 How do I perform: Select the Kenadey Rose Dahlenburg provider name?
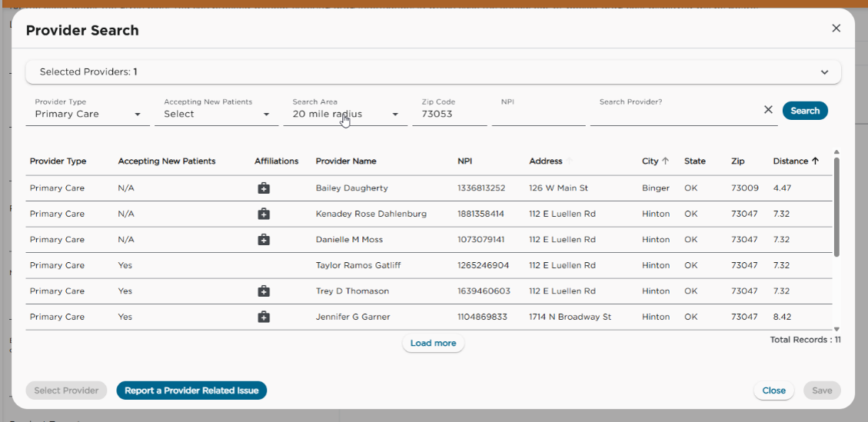click(371, 214)
